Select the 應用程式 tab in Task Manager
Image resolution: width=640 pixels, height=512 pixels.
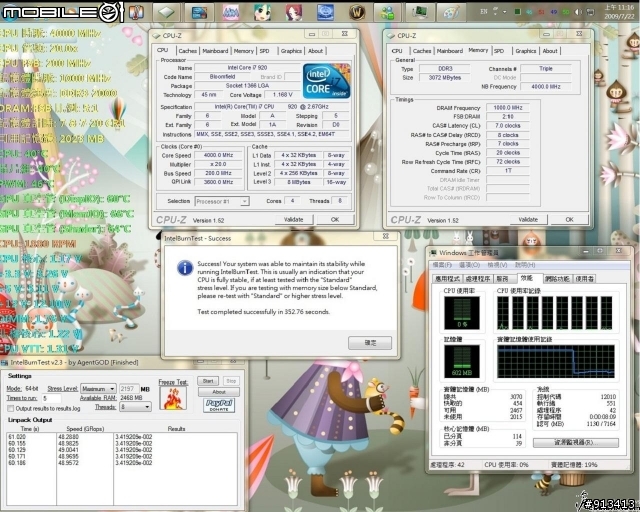447,279
